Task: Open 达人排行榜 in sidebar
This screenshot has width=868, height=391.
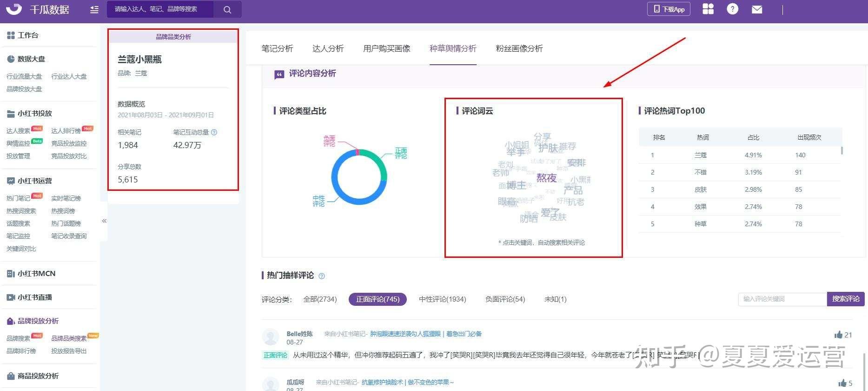Action: point(66,131)
